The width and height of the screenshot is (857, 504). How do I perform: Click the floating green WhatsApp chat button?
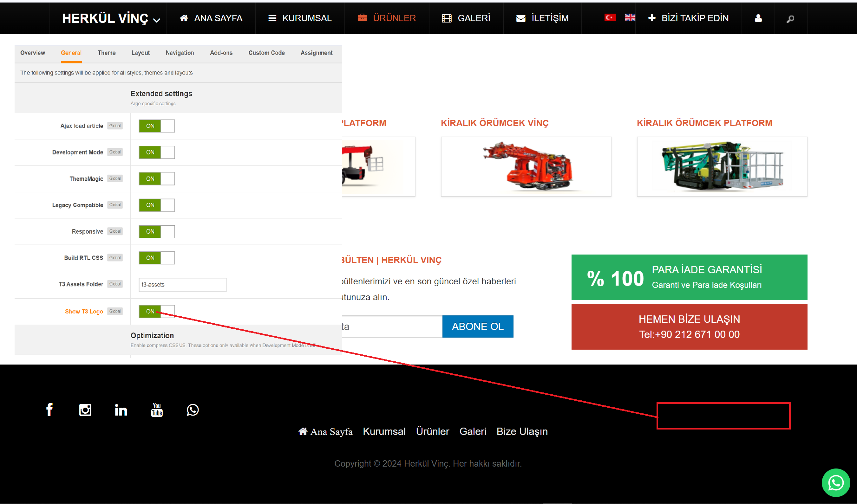[x=835, y=482]
